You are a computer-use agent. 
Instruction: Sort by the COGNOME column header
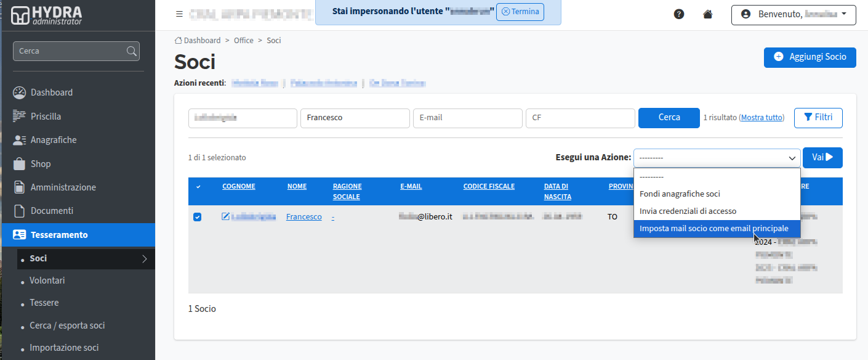coord(239,186)
